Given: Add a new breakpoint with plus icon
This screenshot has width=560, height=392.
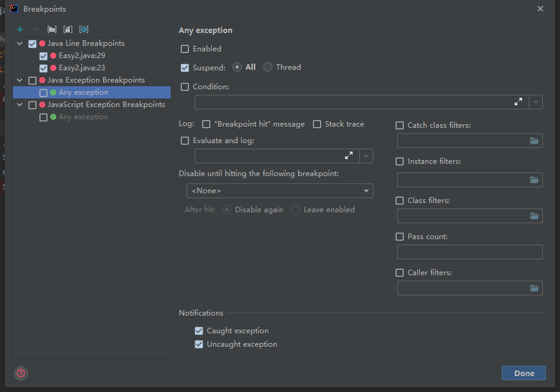Looking at the screenshot, I should point(20,29).
